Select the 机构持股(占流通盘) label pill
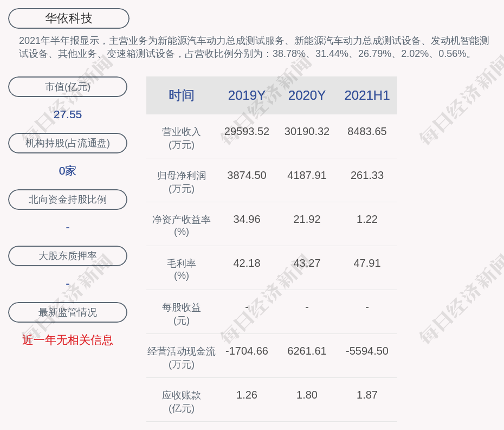 coord(68,143)
